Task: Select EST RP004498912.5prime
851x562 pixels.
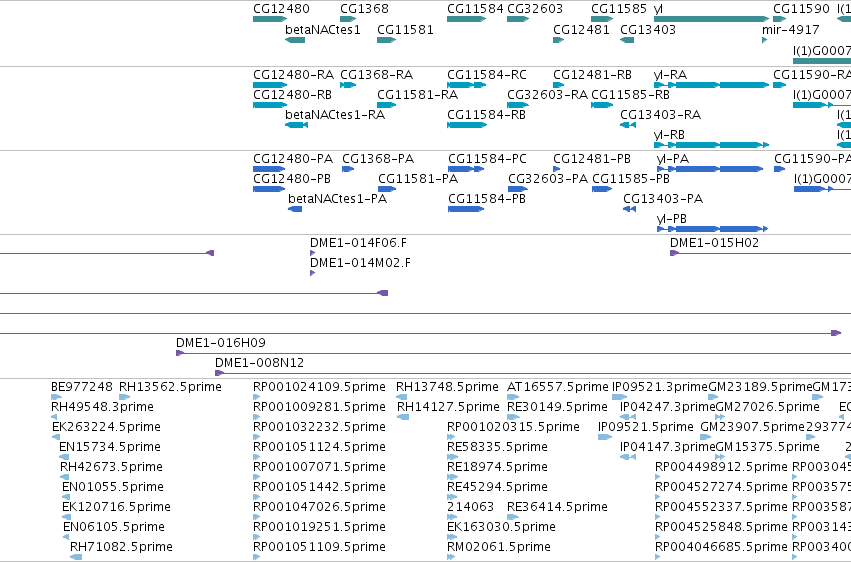Action: pos(658,477)
